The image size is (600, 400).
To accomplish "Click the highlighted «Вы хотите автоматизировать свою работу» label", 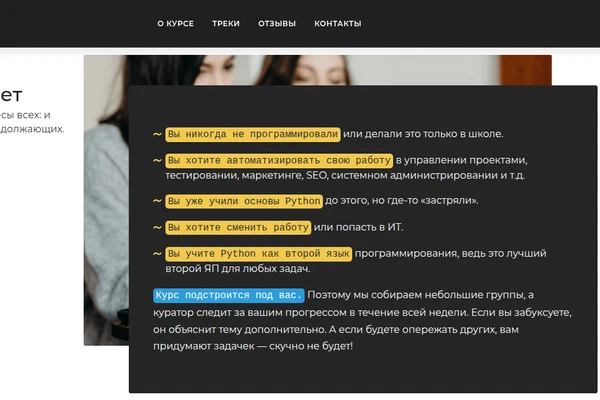I will tap(278, 160).
